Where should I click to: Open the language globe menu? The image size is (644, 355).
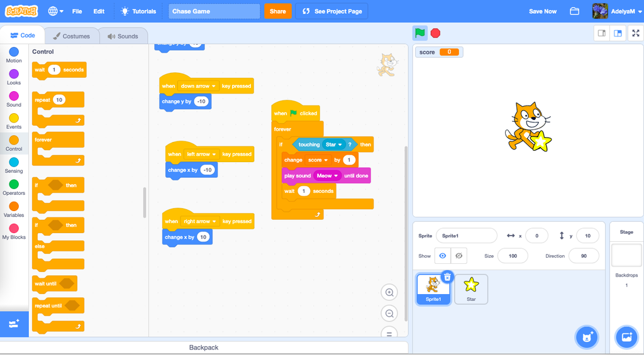click(55, 11)
